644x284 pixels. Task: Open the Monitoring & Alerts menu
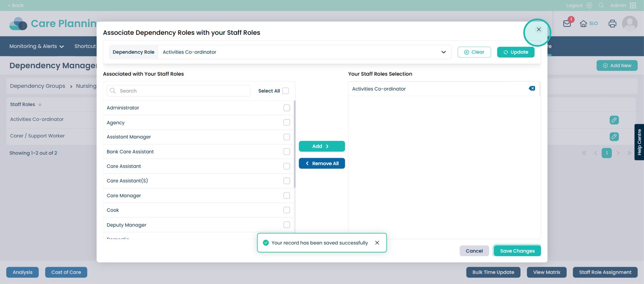(x=37, y=46)
